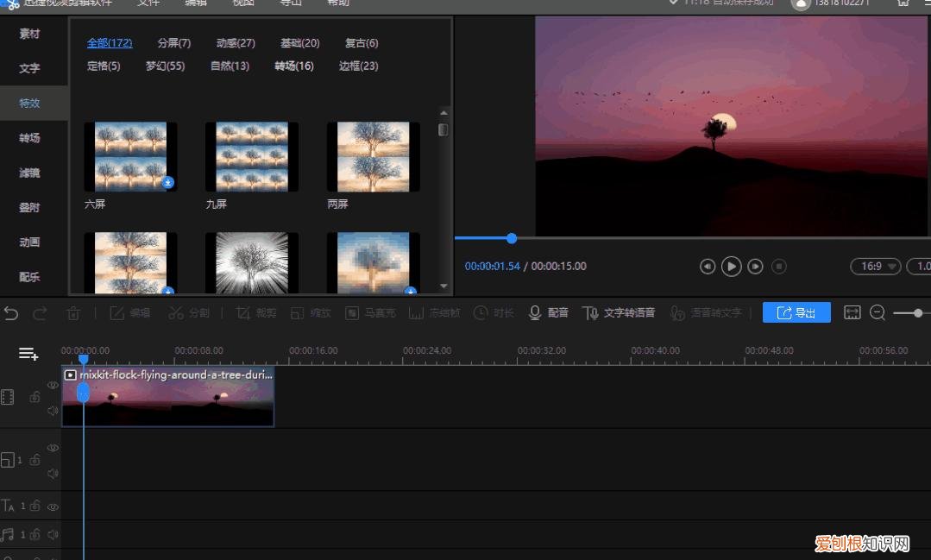Filter effects by the 梦幻(55) category
Image resolution: width=931 pixels, height=560 pixels.
coord(165,66)
